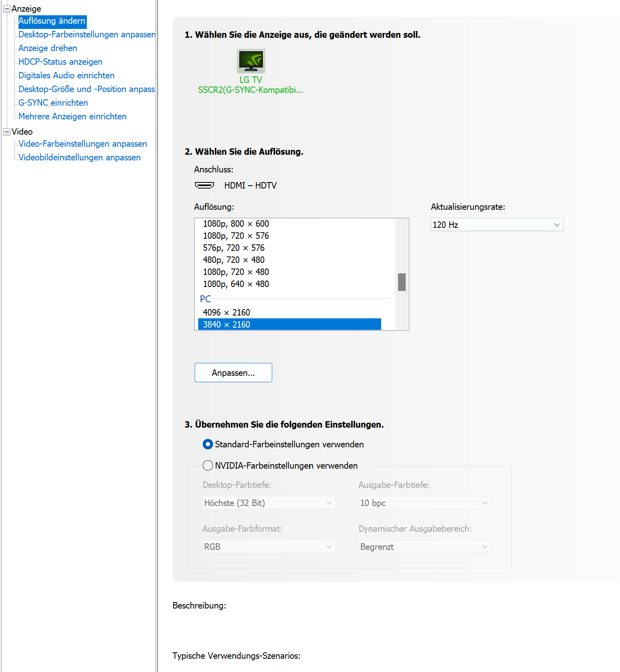Open Desktop-Farbeinstellungen anpassen page
The width and height of the screenshot is (620, 672).
pyautogui.click(x=87, y=35)
